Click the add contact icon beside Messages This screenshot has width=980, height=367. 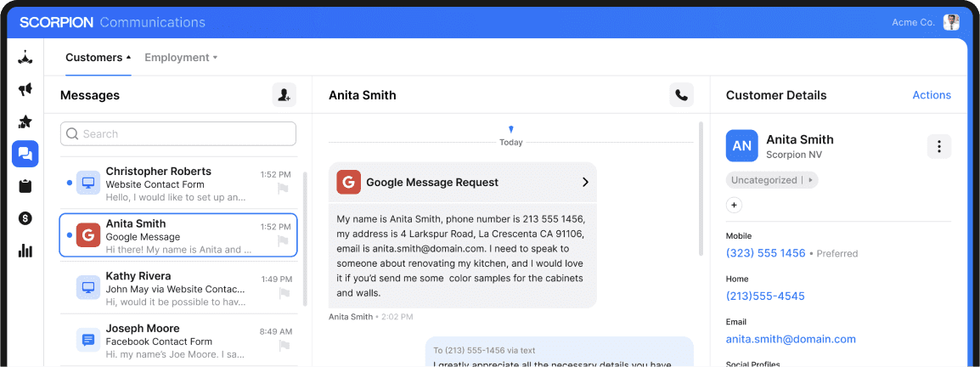point(284,95)
